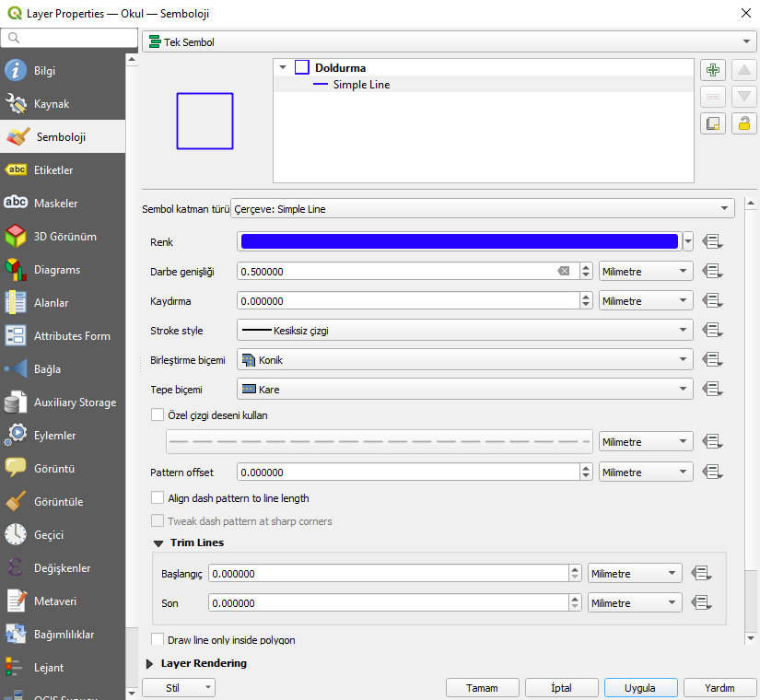This screenshot has height=700, width=760.
Task: Open the data-defined override for Stroke style
Action: (x=712, y=330)
